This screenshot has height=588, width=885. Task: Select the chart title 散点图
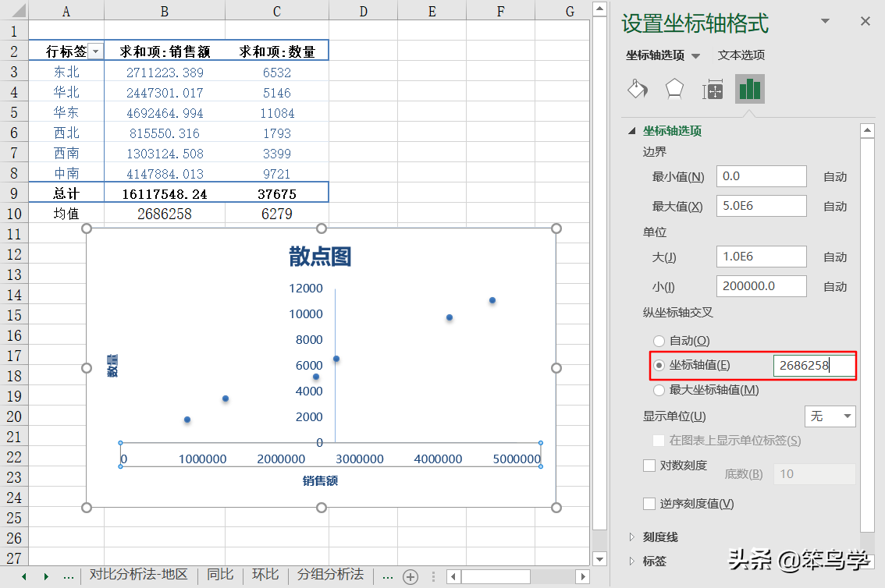pos(320,256)
